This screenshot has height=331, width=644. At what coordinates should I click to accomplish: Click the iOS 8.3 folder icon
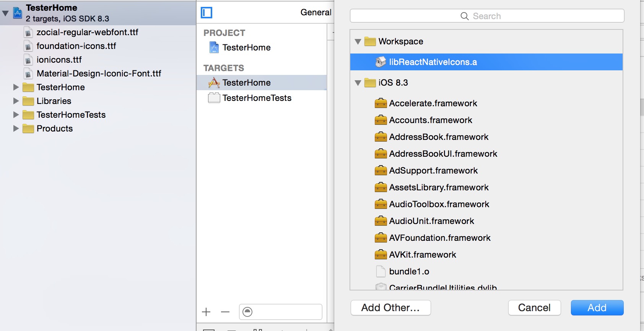tap(370, 83)
